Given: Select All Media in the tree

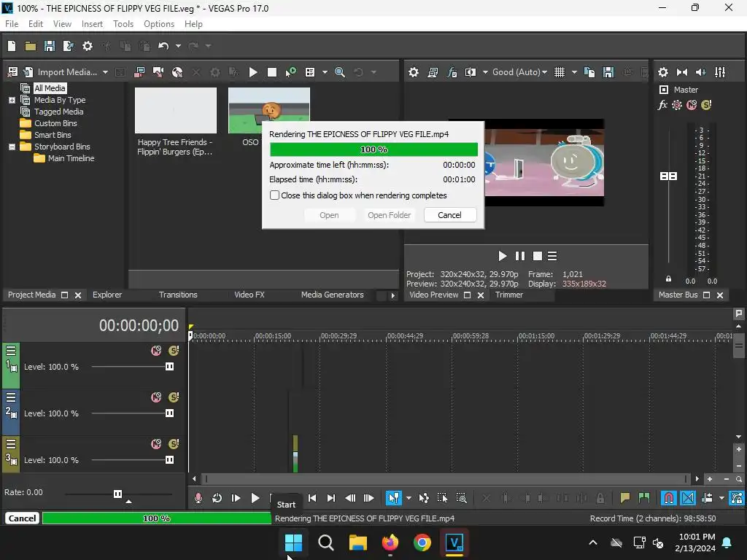Looking at the screenshot, I should point(50,88).
